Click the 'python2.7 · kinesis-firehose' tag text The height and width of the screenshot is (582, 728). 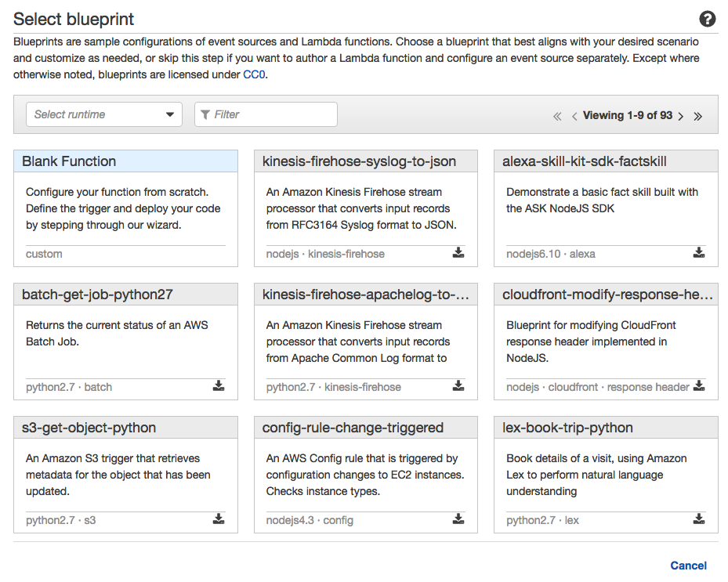click(333, 387)
